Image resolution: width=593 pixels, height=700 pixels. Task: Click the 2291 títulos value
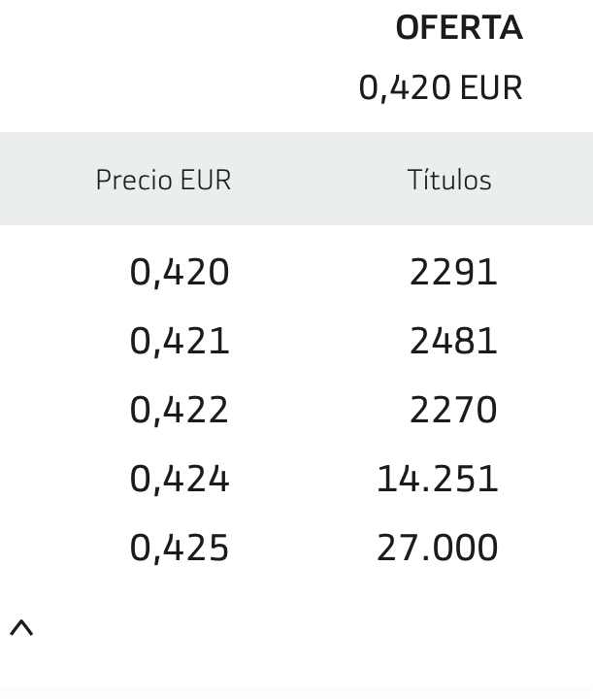click(x=453, y=272)
